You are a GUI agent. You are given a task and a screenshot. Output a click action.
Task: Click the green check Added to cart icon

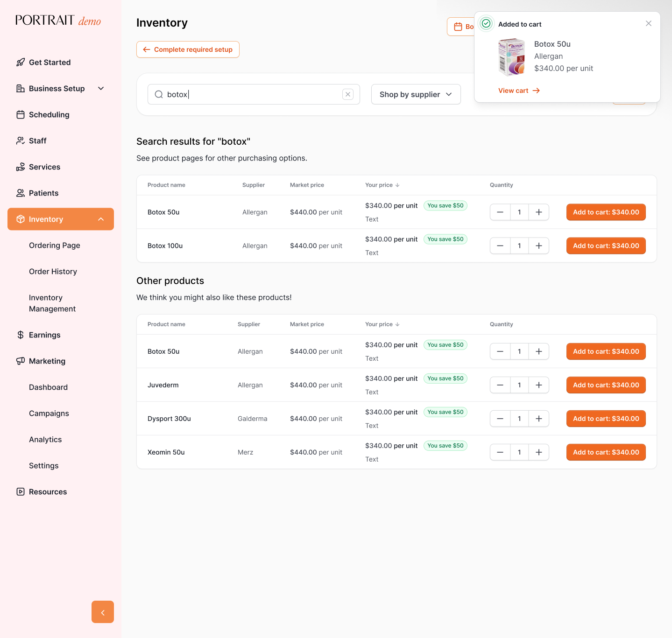(x=486, y=23)
